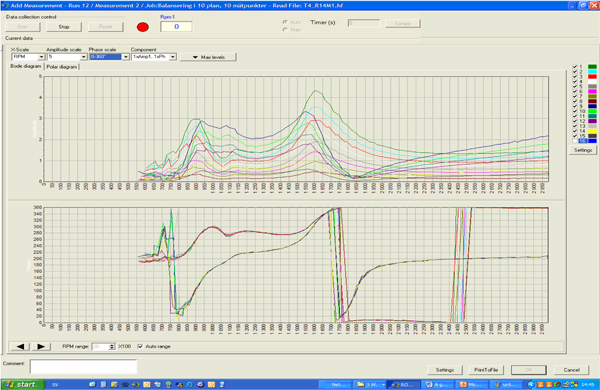Click the application icon in title bar
The height and width of the screenshot is (390, 600).
(x=5, y=5)
